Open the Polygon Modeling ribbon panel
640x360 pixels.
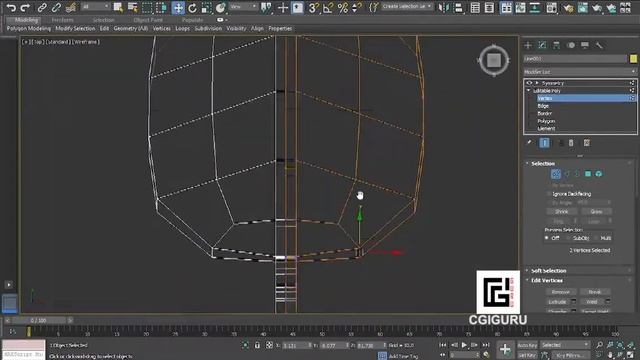tap(29, 29)
